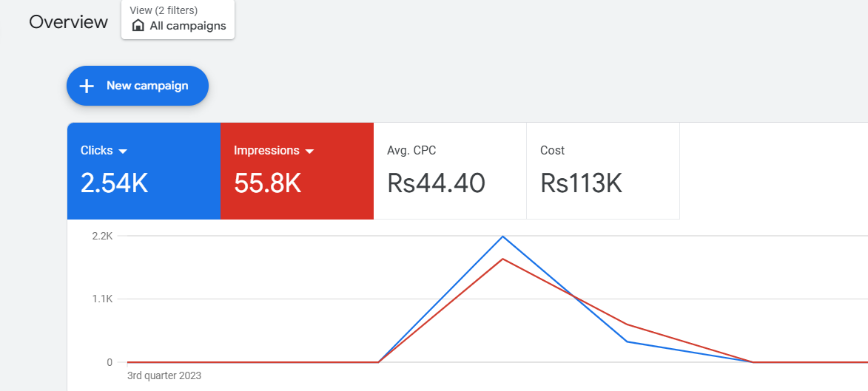
Task: Click the blue Clicks line peak
Action: point(503,237)
